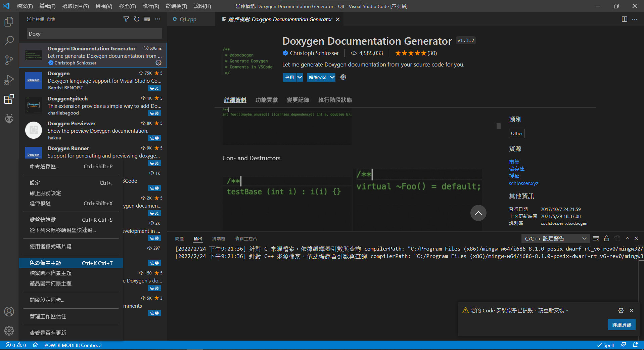The width and height of the screenshot is (644, 350).
Task: Click the home icon in status bar
Action: click(35, 345)
